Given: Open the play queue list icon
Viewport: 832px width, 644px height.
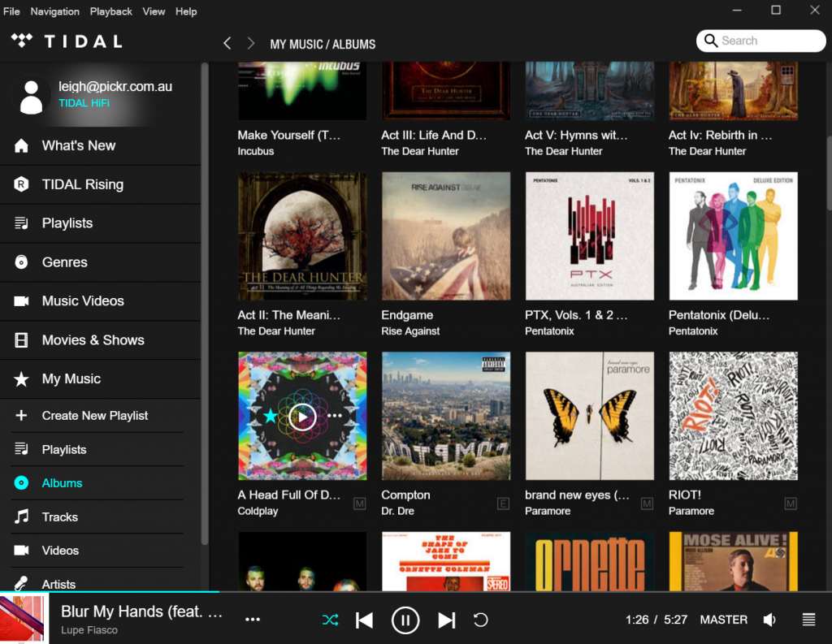Looking at the screenshot, I should 808,620.
